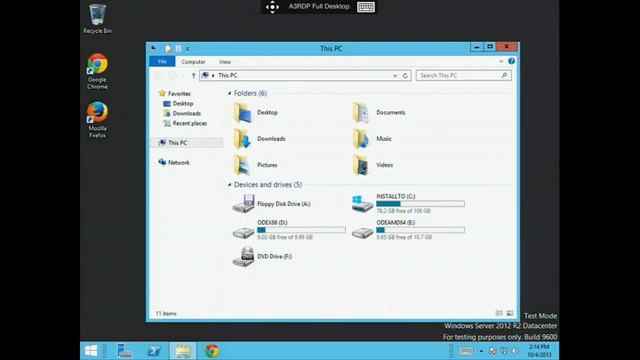Expand the ribbon with the chevron

point(501,61)
